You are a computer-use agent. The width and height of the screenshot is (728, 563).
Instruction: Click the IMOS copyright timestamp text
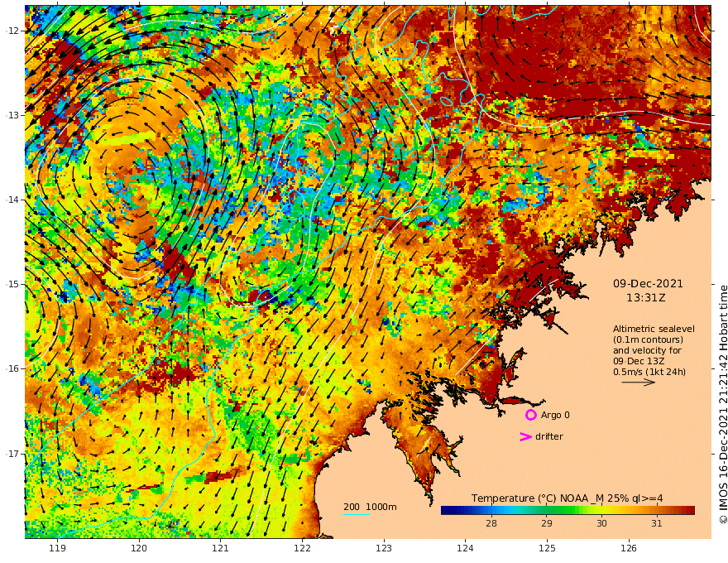pos(722,404)
